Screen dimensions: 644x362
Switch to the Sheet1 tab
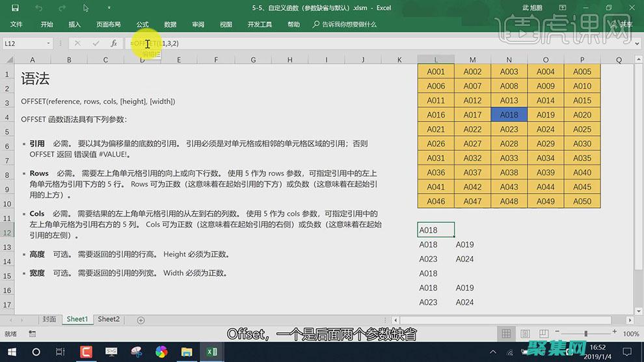[x=77, y=319]
